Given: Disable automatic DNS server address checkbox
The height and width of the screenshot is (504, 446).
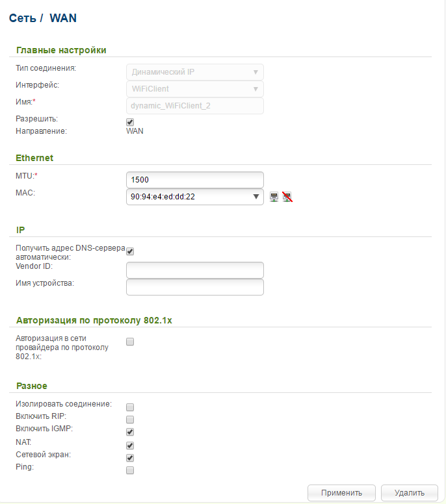Looking at the screenshot, I should 130,251.
